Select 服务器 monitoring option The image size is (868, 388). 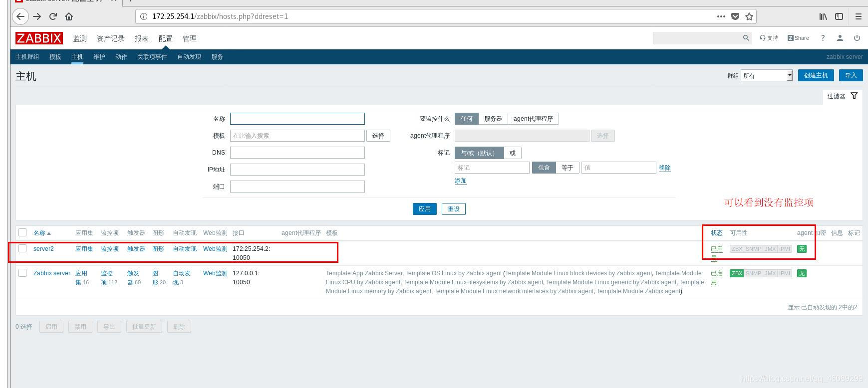click(493, 119)
